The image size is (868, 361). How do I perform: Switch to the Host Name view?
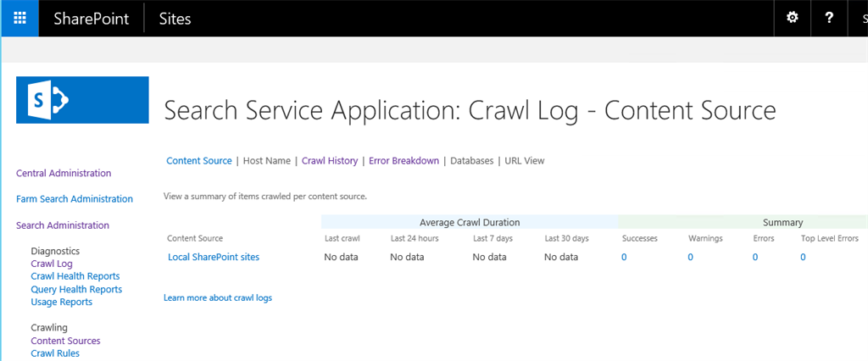coord(266,161)
